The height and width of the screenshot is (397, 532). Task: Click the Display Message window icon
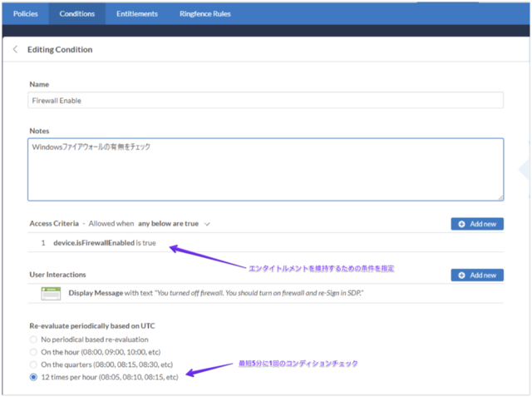pos(51,294)
